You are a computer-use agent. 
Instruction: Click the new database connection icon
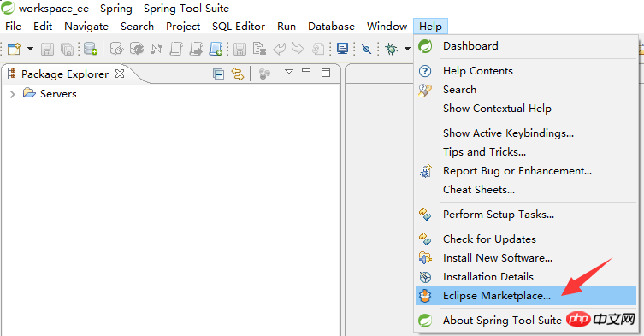(x=91, y=49)
